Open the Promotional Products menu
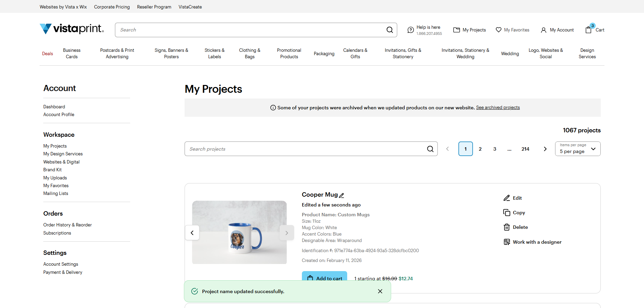The height and width of the screenshot is (308, 644). tap(289, 53)
